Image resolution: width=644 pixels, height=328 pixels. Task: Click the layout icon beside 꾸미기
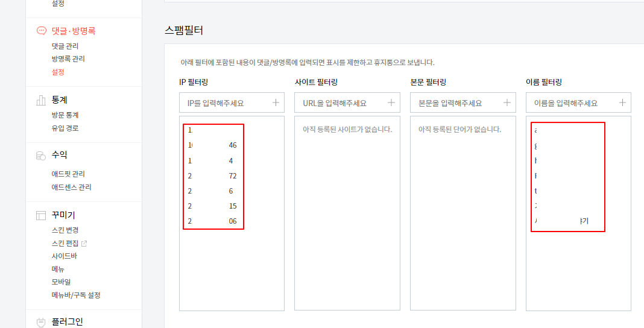[41, 215]
